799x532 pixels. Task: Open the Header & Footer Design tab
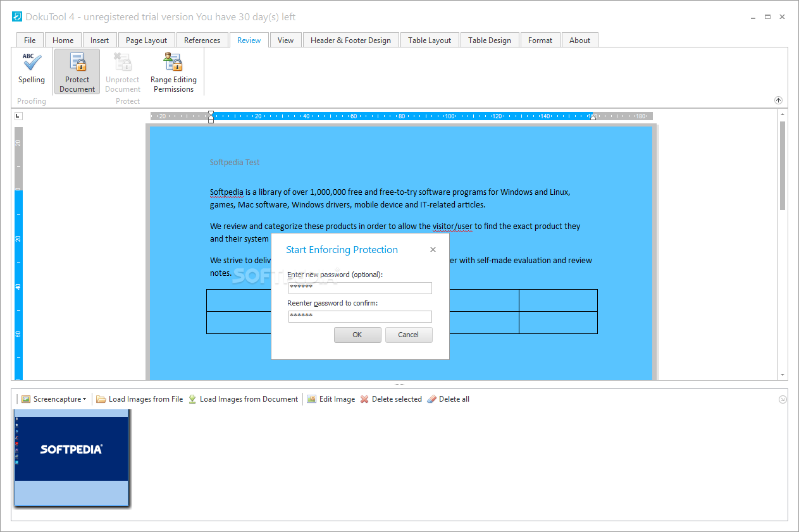pyautogui.click(x=350, y=40)
